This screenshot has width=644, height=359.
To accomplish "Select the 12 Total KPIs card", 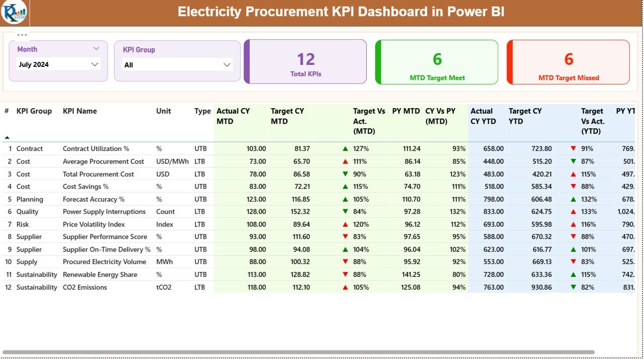I will tap(305, 61).
